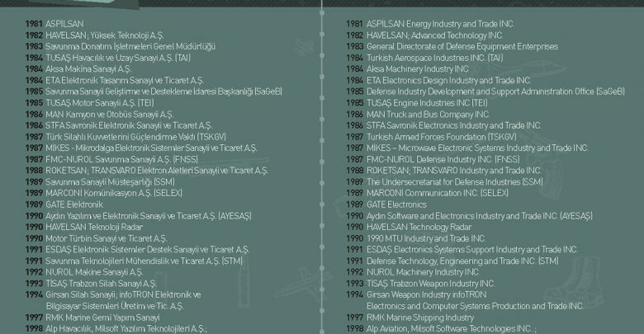The height and width of the screenshot is (334, 644).
Task: Click the Turkish SaGeB entry from 1985
Action: point(154,92)
